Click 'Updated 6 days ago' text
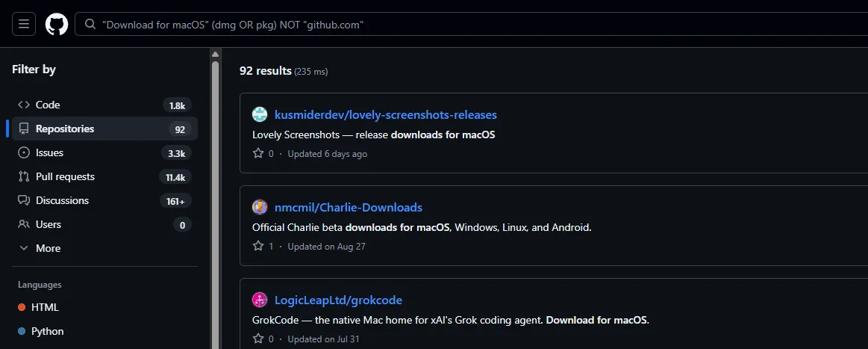This screenshot has width=868, height=349. tap(327, 154)
